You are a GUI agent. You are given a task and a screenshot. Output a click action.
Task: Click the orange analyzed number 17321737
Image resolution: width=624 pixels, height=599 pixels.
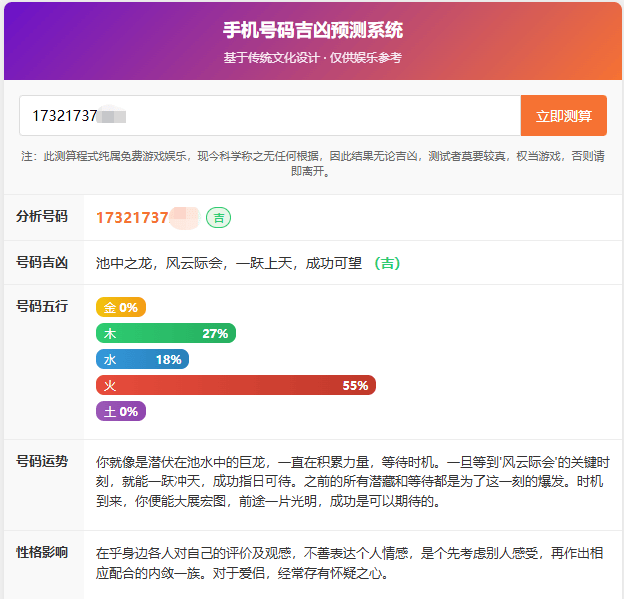pos(132,218)
